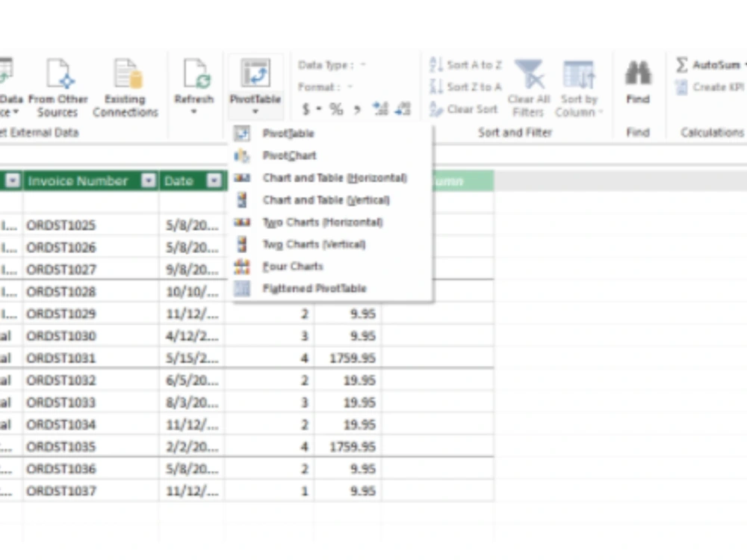Select cell ORDST1037
Screen dimensions: 747x560
pos(90,491)
